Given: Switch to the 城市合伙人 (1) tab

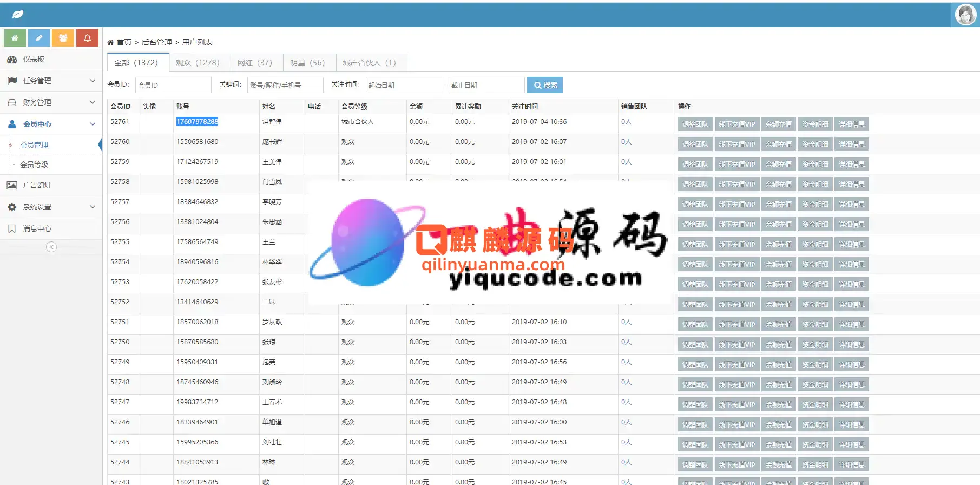Looking at the screenshot, I should 371,63.
